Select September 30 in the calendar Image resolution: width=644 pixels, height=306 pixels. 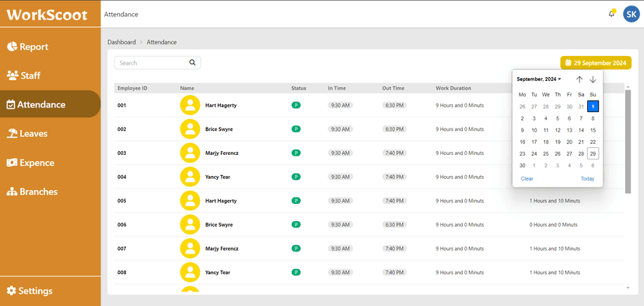click(x=522, y=165)
